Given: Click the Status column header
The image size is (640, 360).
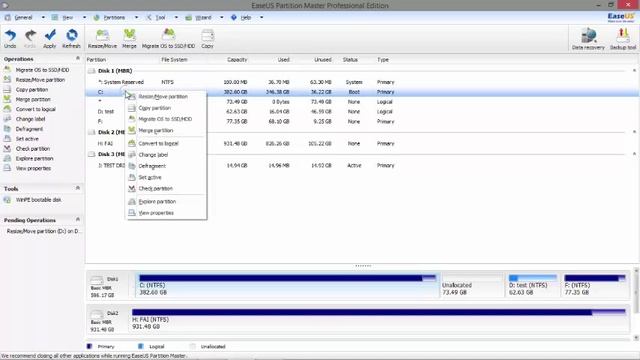Looking at the screenshot, I should (350, 60).
